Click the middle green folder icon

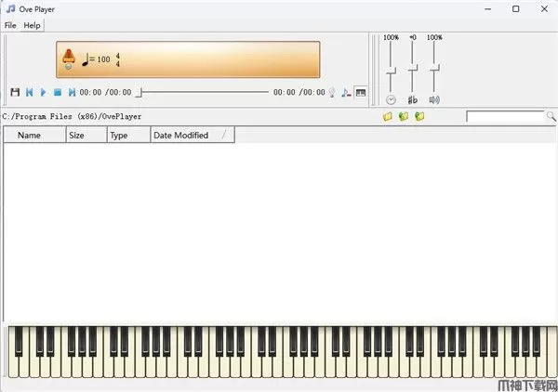click(404, 116)
